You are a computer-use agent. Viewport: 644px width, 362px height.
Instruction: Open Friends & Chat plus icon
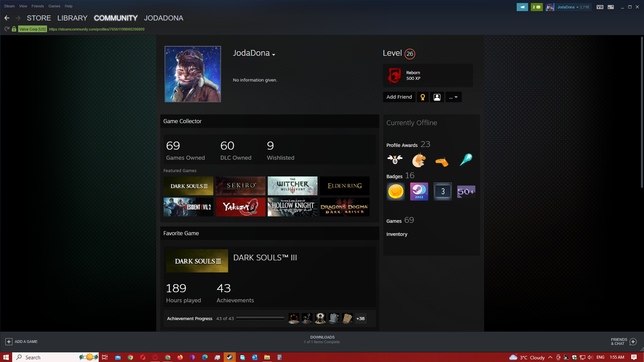[633, 342]
